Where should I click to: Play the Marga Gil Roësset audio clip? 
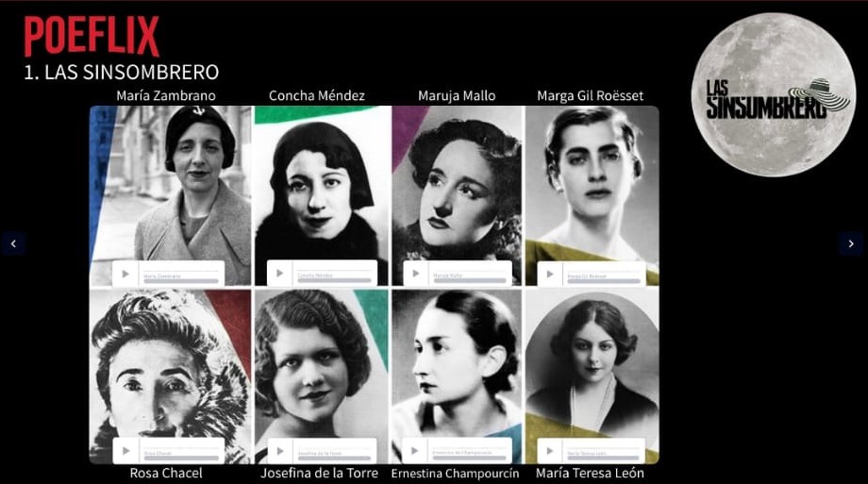click(x=550, y=274)
